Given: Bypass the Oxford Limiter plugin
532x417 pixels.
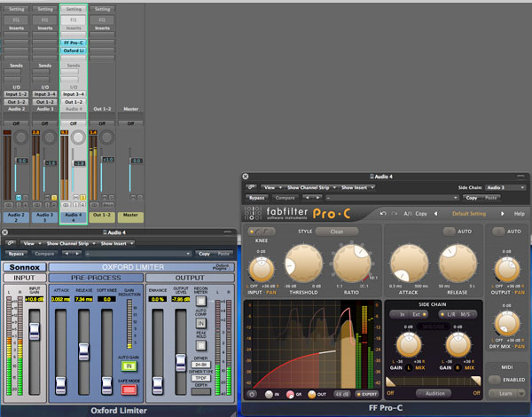Looking at the screenshot, I should click(16, 254).
